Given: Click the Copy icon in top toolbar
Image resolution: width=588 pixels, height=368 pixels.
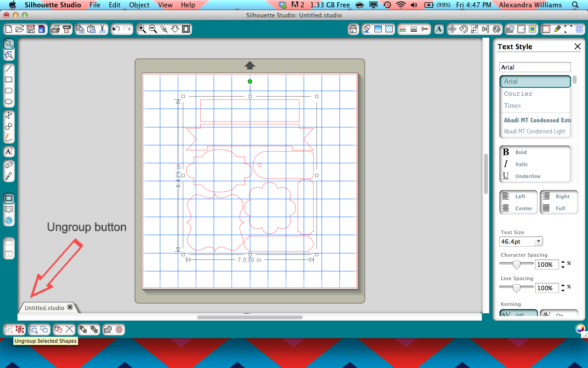Looking at the screenshot, I should click(80, 29).
